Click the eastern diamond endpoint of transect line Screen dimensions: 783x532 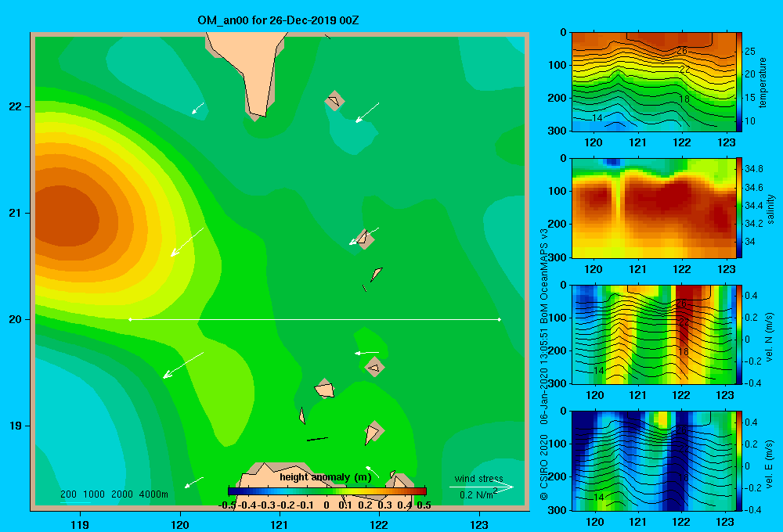click(x=500, y=319)
